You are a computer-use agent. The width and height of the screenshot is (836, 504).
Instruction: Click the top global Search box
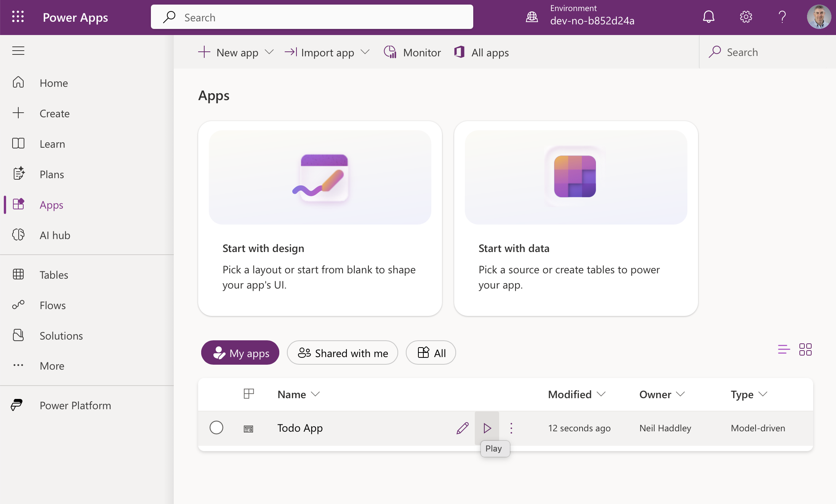coord(312,17)
